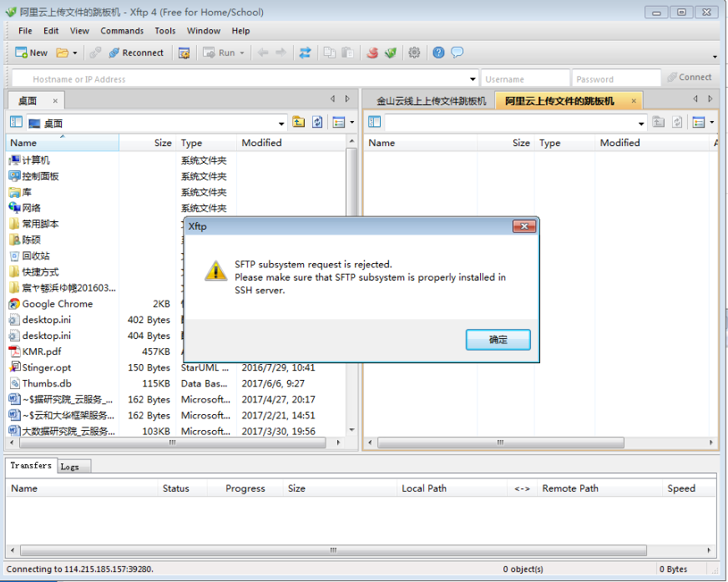Click the Disconnect chain-link icon
728x582 pixels.
pyautogui.click(x=95, y=53)
